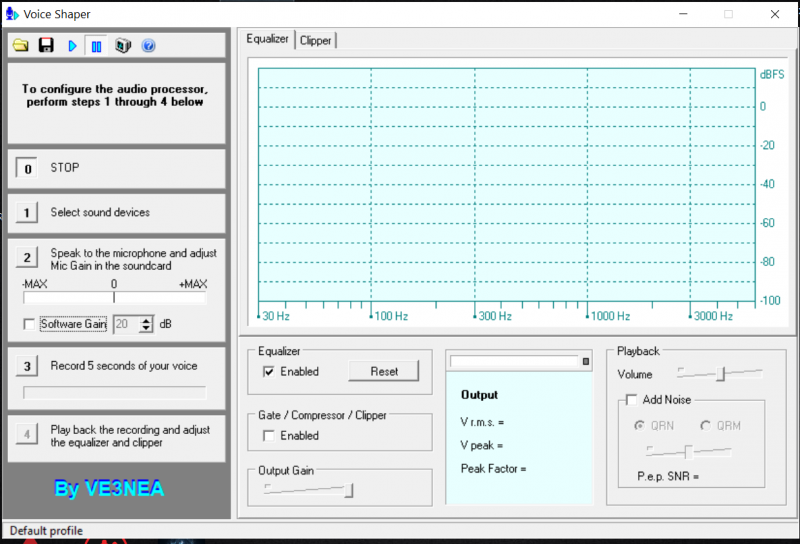800x544 pixels.
Task: Minimize the Voice Shaper window
Action: click(683, 14)
